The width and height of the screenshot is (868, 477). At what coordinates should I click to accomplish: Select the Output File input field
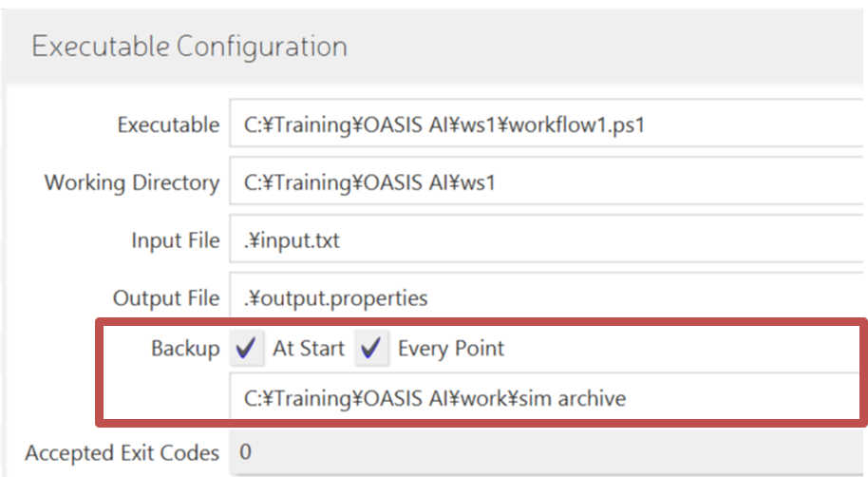pos(546,298)
